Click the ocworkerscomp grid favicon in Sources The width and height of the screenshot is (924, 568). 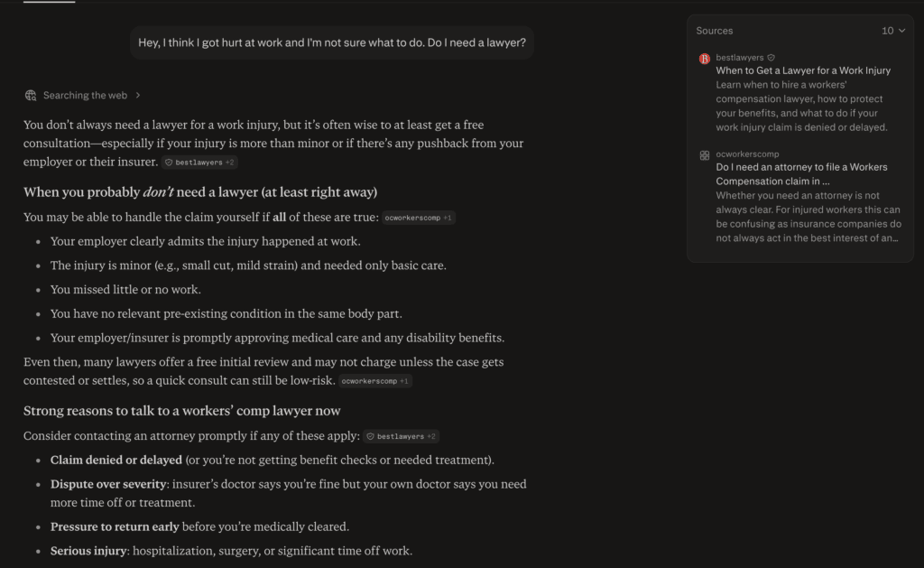[x=704, y=155]
